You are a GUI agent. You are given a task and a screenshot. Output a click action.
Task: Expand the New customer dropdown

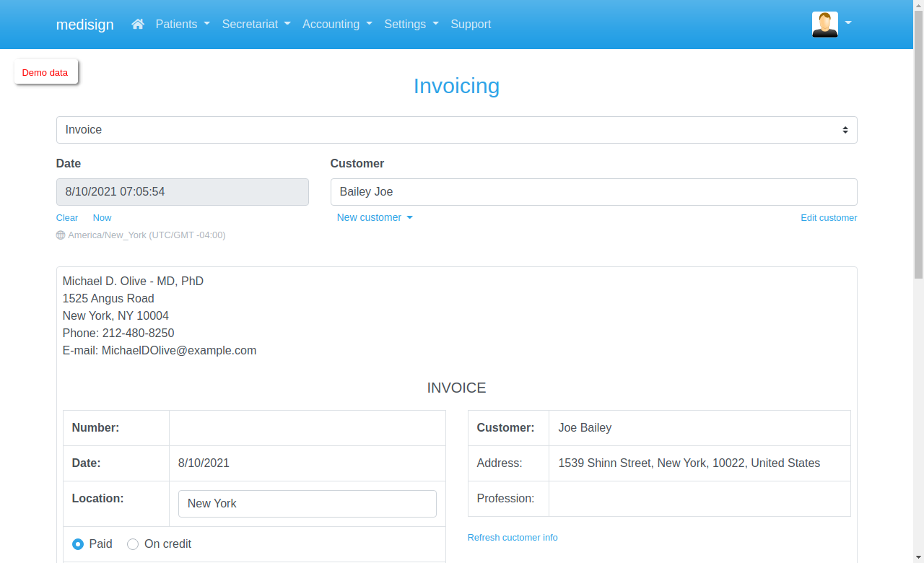(375, 217)
